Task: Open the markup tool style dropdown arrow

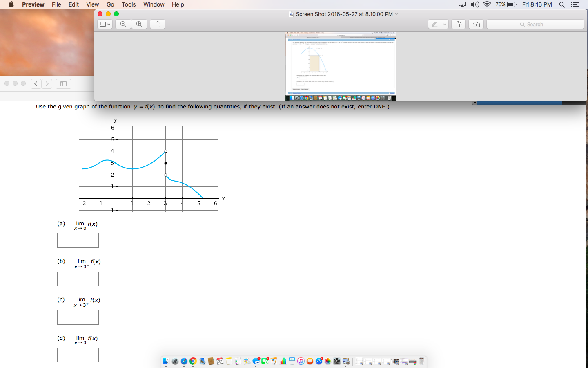Action: click(x=445, y=24)
